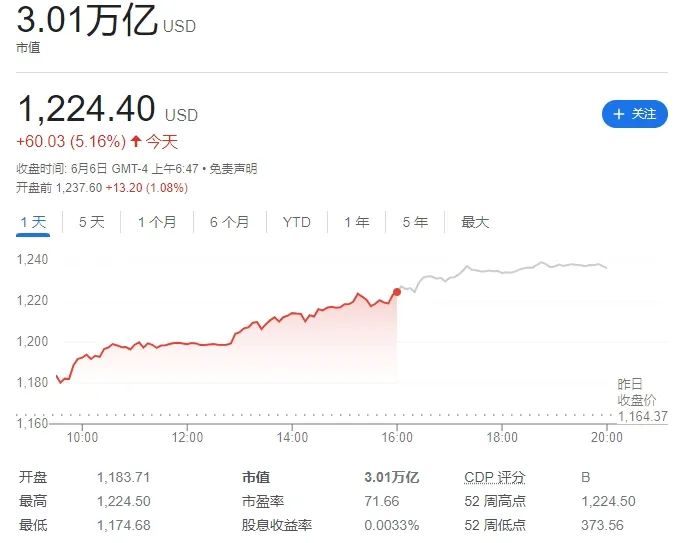Show the 1 年 chart range
The width and height of the screenshot is (700, 543).
(x=356, y=222)
